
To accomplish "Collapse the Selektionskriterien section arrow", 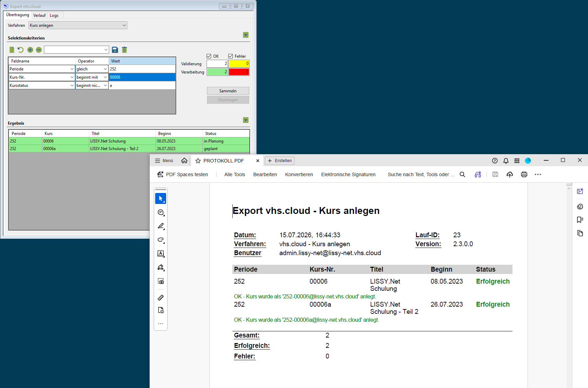I will coord(246,35).
